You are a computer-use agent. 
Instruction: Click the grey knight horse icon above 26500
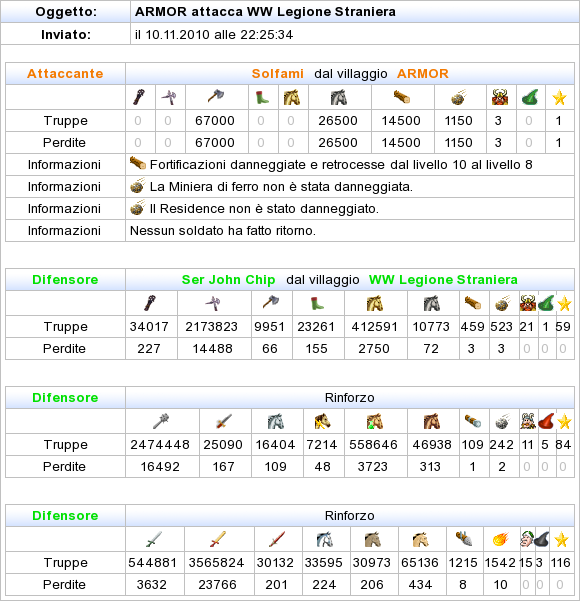click(x=339, y=97)
